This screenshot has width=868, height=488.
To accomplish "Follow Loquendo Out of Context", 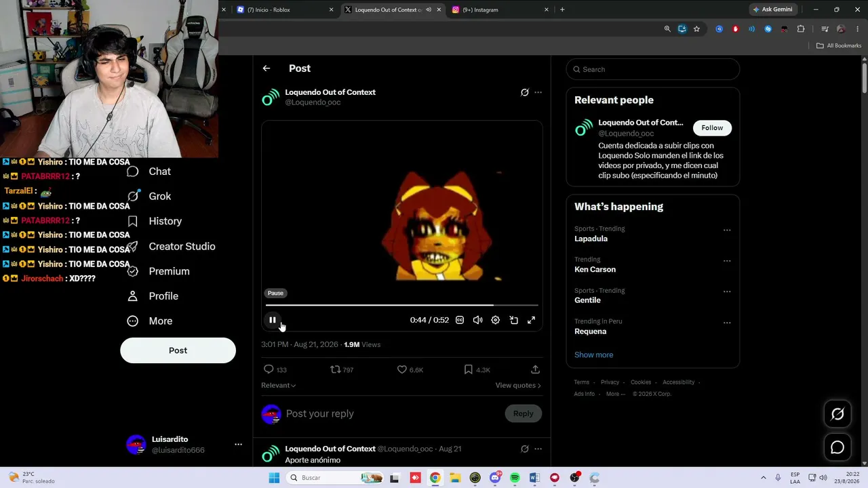I will click(712, 127).
